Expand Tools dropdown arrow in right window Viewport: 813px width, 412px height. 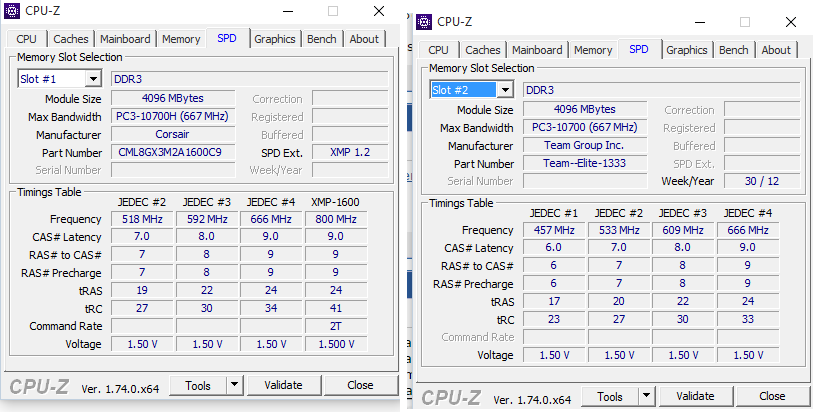pos(646,396)
